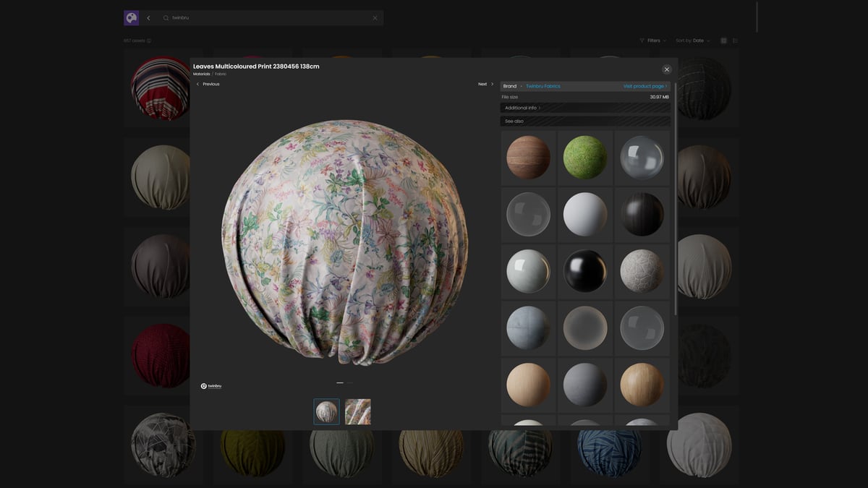Image resolution: width=868 pixels, height=488 pixels.
Task: Click the funnel icon next to Filters
Action: tap(642, 40)
